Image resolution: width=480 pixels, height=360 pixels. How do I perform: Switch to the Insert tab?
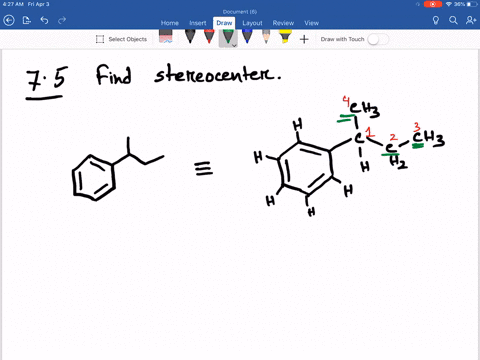(198, 23)
